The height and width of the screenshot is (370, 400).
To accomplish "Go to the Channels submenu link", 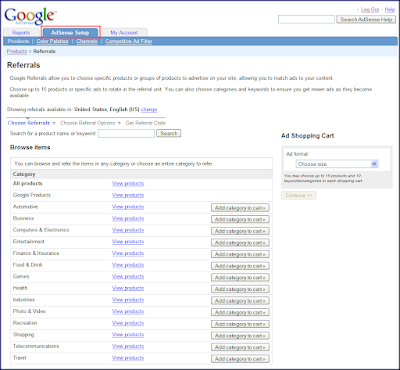I will coord(87,41).
